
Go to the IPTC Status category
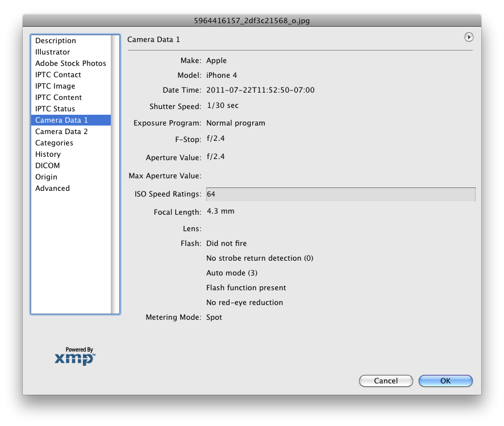[71, 108]
